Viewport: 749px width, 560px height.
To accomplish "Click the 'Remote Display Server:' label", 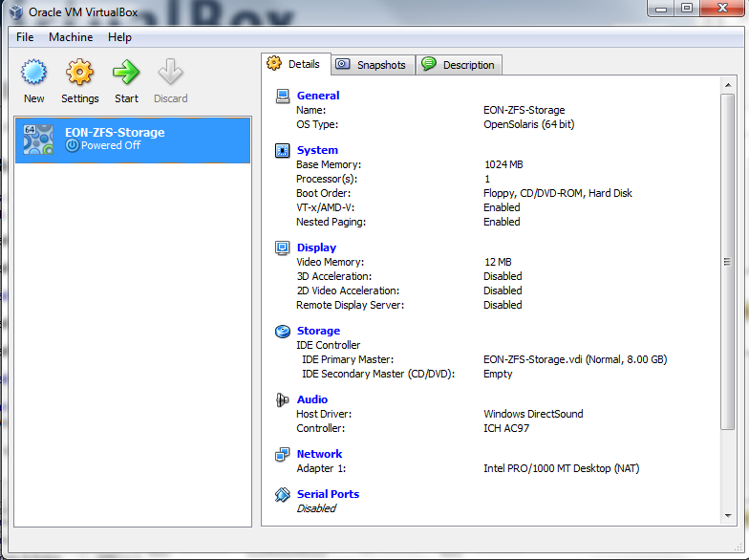I will pos(350,306).
